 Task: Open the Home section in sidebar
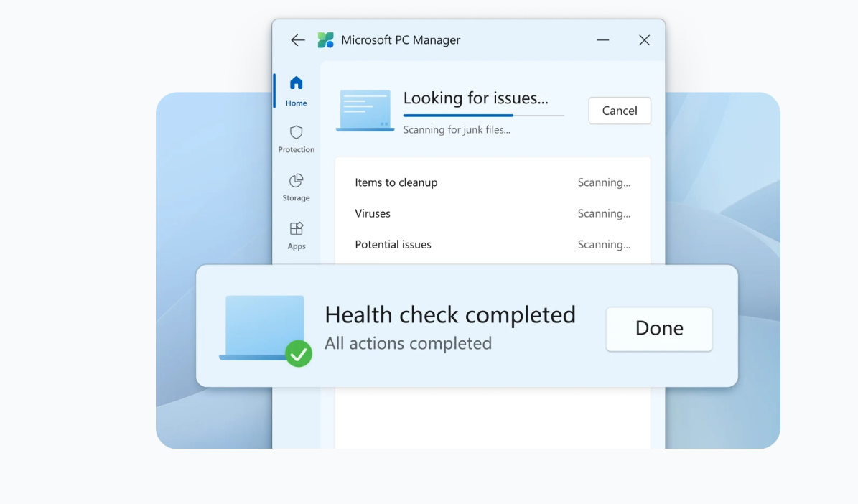[x=296, y=91]
